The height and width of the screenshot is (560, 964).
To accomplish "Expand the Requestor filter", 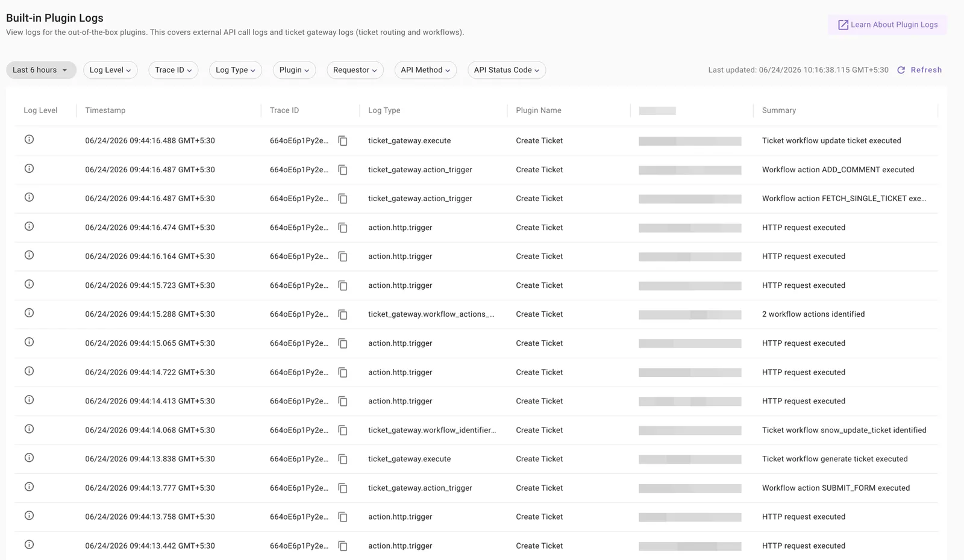I will click(355, 70).
